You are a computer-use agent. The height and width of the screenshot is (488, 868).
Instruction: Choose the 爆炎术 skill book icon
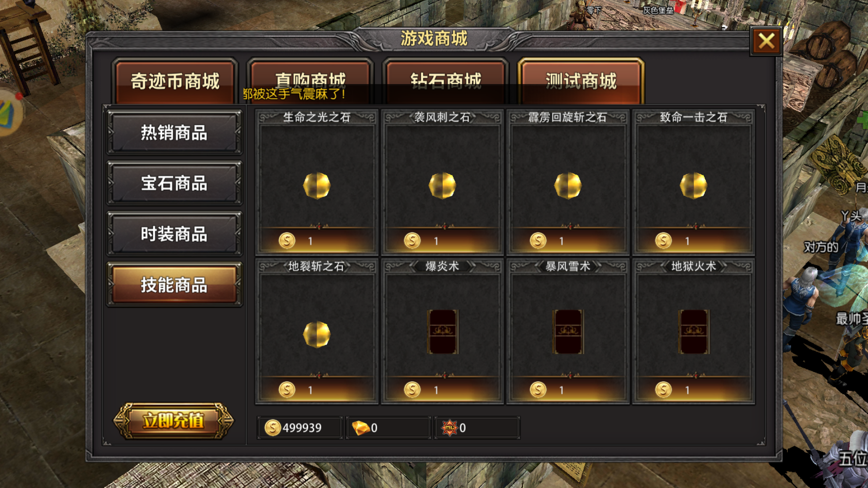pos(442,332)
